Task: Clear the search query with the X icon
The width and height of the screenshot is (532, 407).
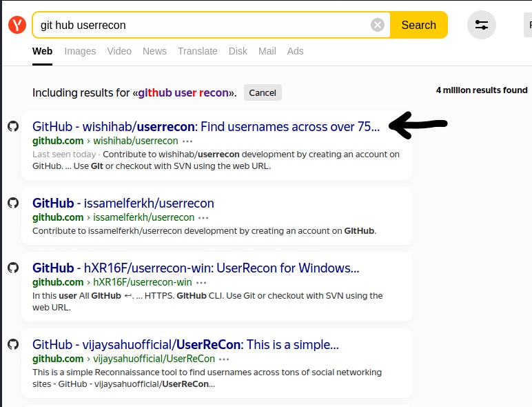Action: (377, 25)
